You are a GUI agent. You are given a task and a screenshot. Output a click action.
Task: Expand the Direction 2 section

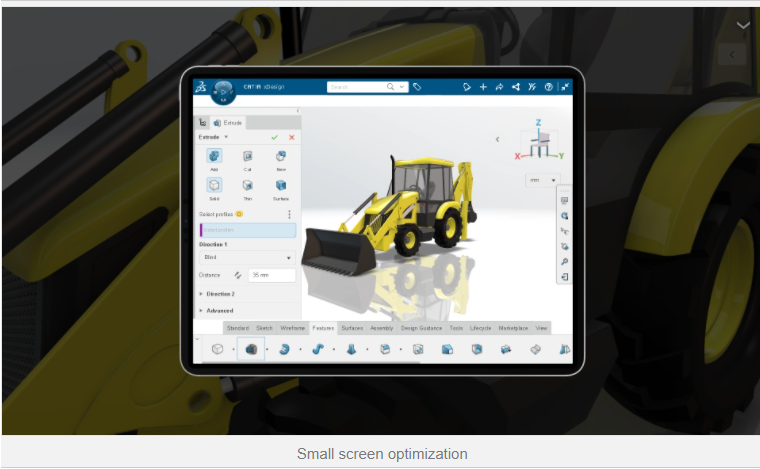point(220,294)
